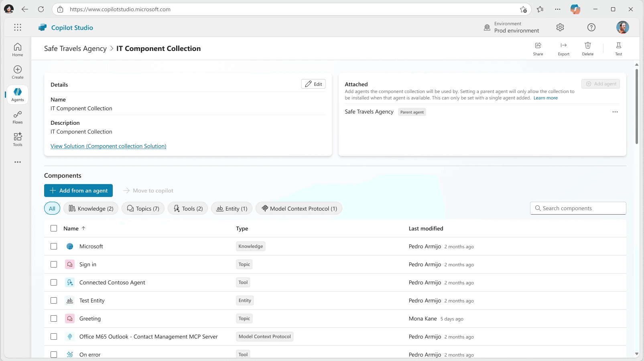The image size is (644, 361).
Task: Open the help question mark icon
Action: [591, 27]
